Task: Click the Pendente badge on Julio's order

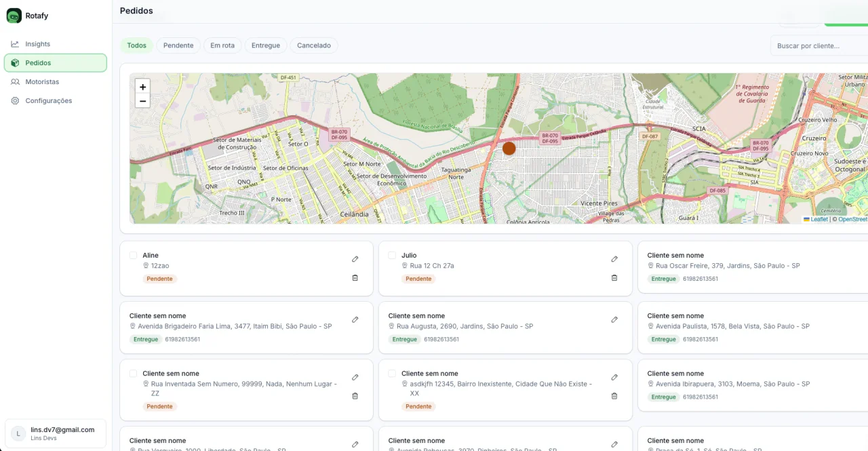Action: coord(418,279)
